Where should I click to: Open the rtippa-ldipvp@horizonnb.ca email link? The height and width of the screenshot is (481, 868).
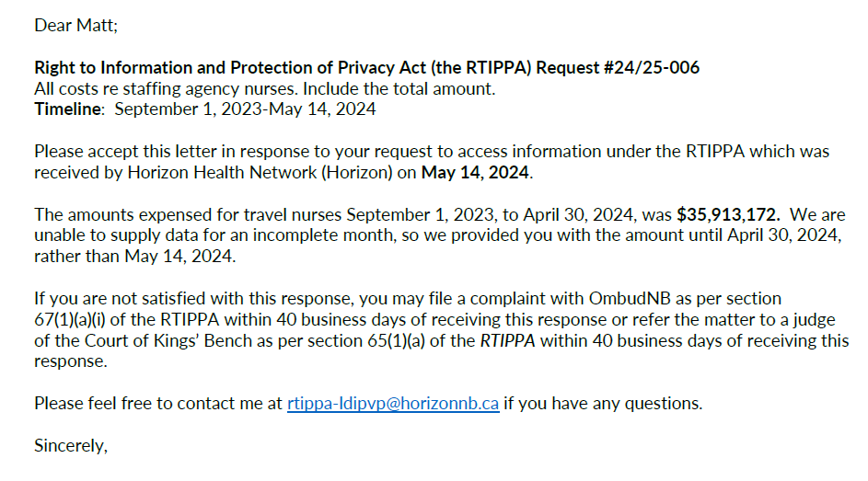393,403
